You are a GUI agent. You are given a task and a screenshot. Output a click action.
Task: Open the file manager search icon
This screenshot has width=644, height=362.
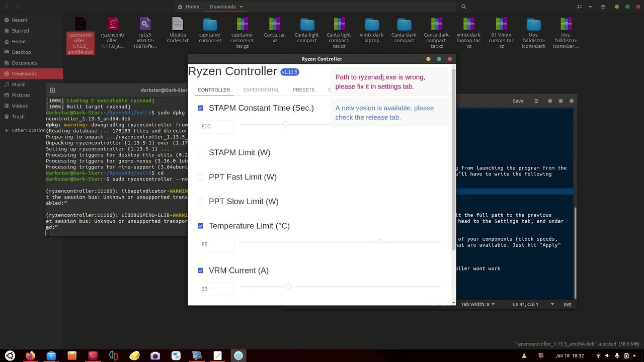pos(464,7)
